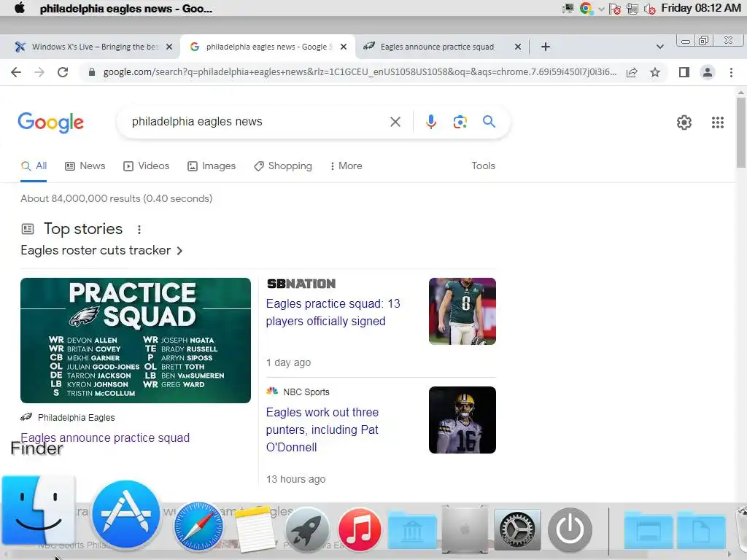Open Google quick settings gear
Image resolution: width=747 pixels, height=560 pixels.
(684, 122)
